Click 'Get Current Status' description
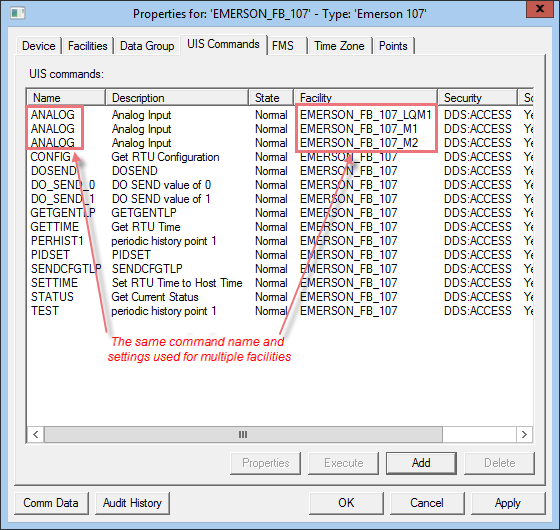Screen dimensions: 560x530 pyautogui.click(x=155, y=297)
